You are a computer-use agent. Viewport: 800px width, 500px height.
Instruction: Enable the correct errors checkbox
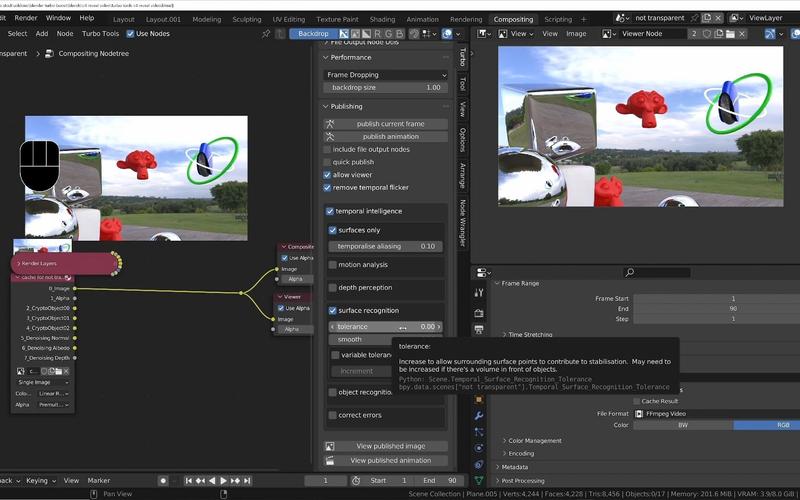(x=333, y=415)
